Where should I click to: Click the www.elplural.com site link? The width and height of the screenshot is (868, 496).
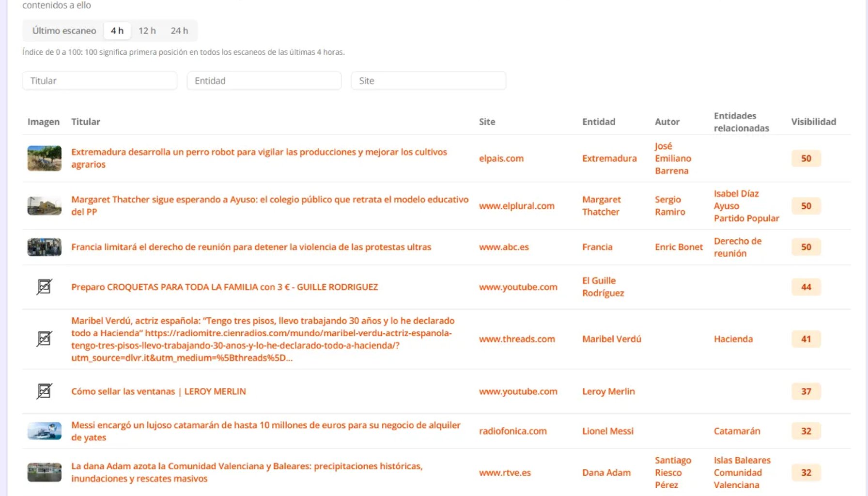pyautogui.click(x=517, y=206)
